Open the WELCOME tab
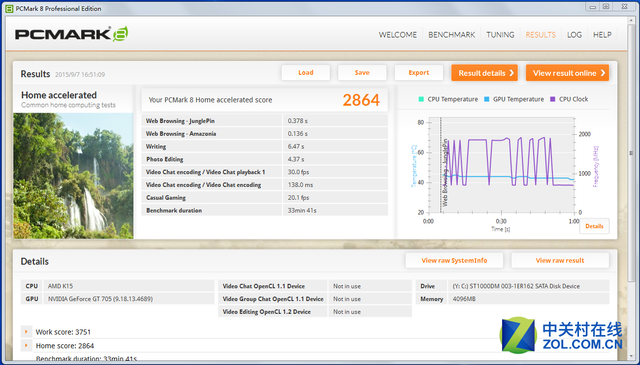Viewport: 640px width, 365px height. click(x=398, y=35)
